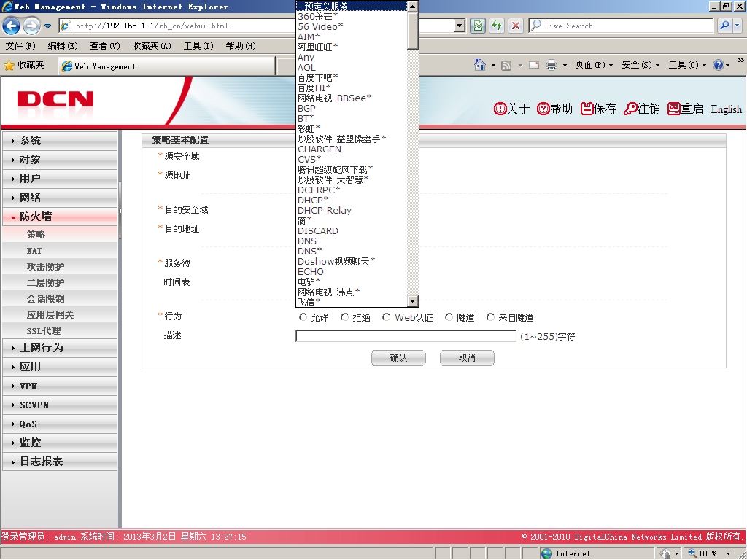Choose ECHO in the service list

(x=352, y=271)
